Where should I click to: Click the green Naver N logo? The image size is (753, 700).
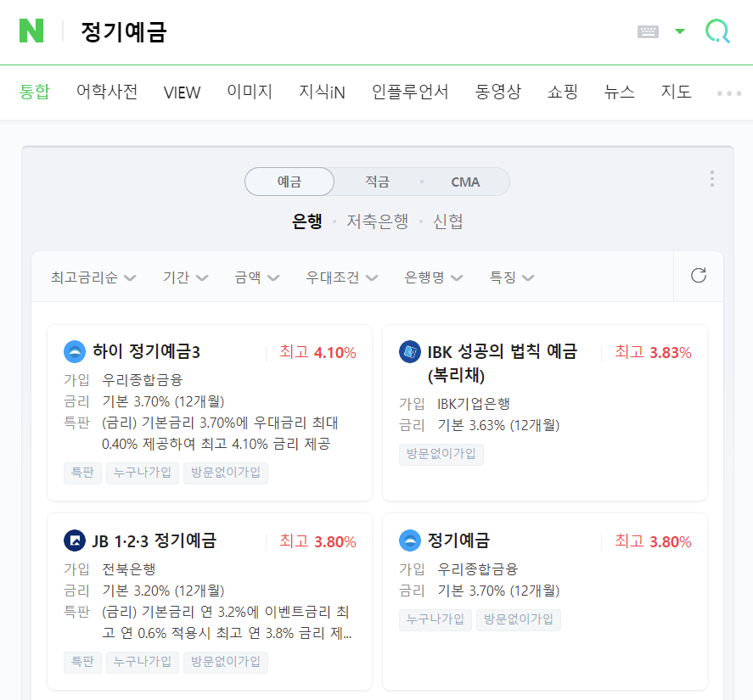pyautogui.click(x=31, y=31)
